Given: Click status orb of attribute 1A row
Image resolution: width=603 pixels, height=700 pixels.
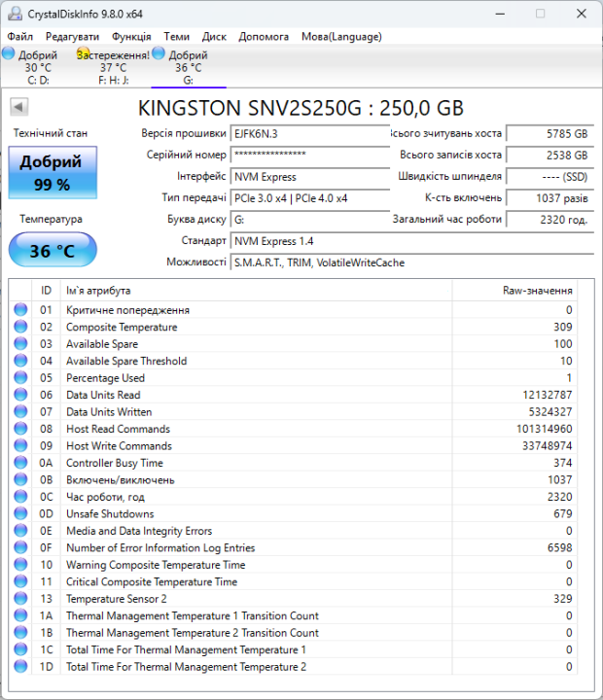Looking at the screenshot, I should (x=20, y=614).
